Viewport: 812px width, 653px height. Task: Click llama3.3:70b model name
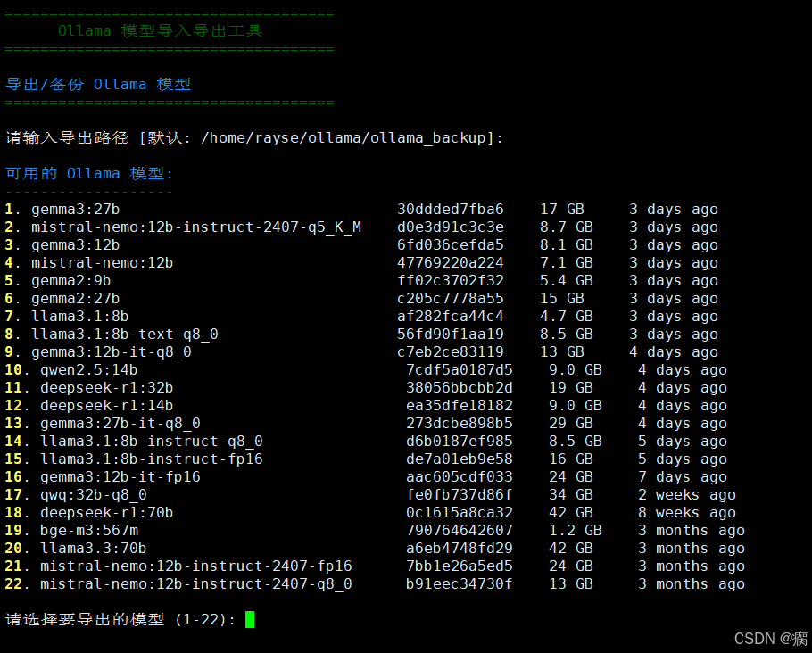[93, 549]
